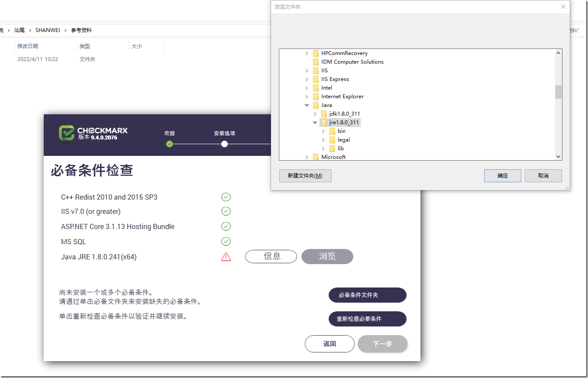This screenshot has height=378, width=588.
Task: Click folder icon of bin
Action: (332, 131)
